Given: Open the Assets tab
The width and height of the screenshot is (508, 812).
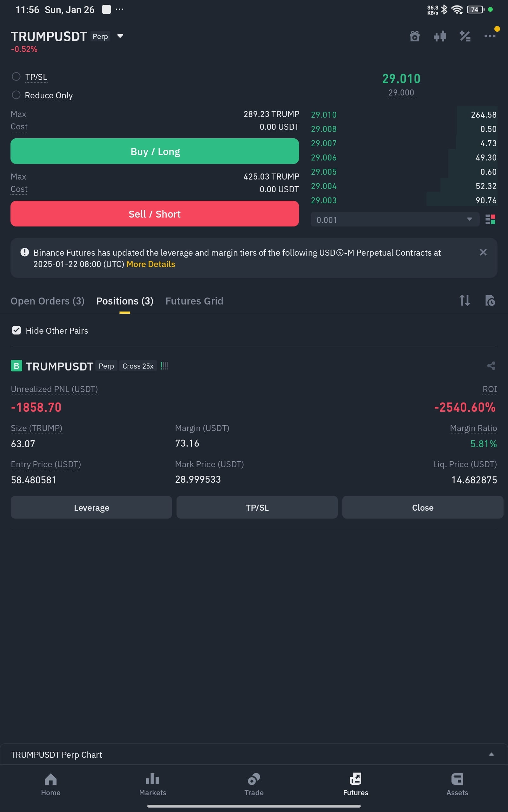Looking at the screenshot, I should (457, 784).
